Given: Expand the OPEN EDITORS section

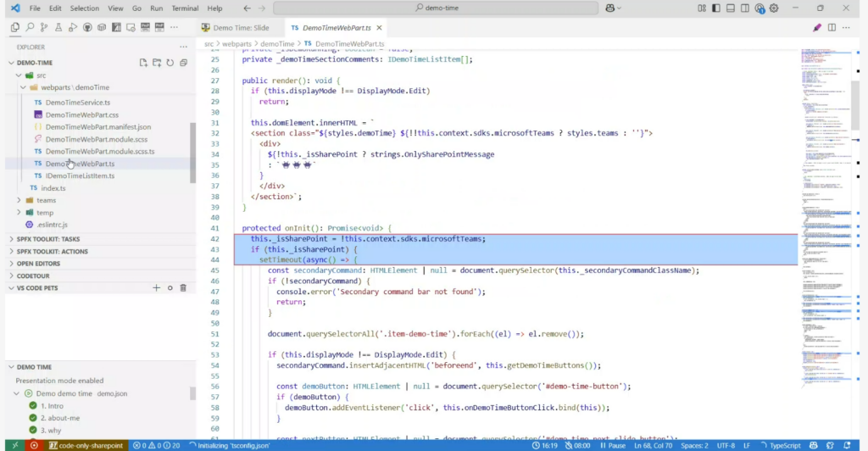Looking at the screenshot, I should coord(12,264).
